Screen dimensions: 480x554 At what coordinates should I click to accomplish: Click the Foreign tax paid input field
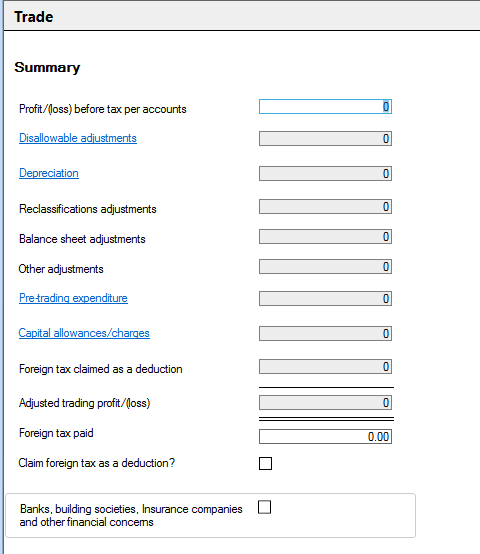(x=325, y=436)
